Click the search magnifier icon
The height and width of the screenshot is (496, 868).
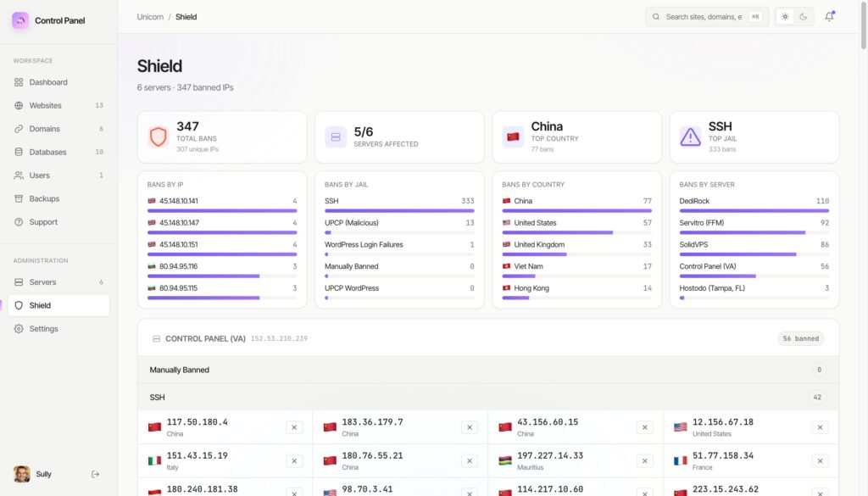click(656, 17)
